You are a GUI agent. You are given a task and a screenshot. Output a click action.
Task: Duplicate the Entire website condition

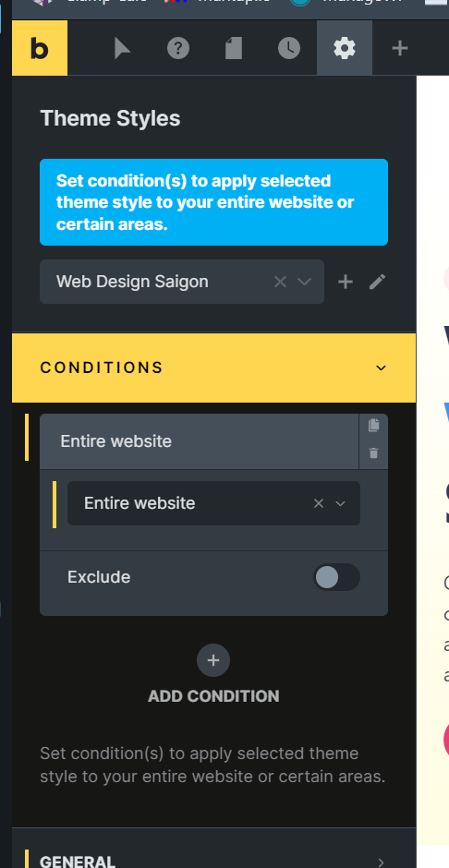pyautogui.click(x=374, y=425)
